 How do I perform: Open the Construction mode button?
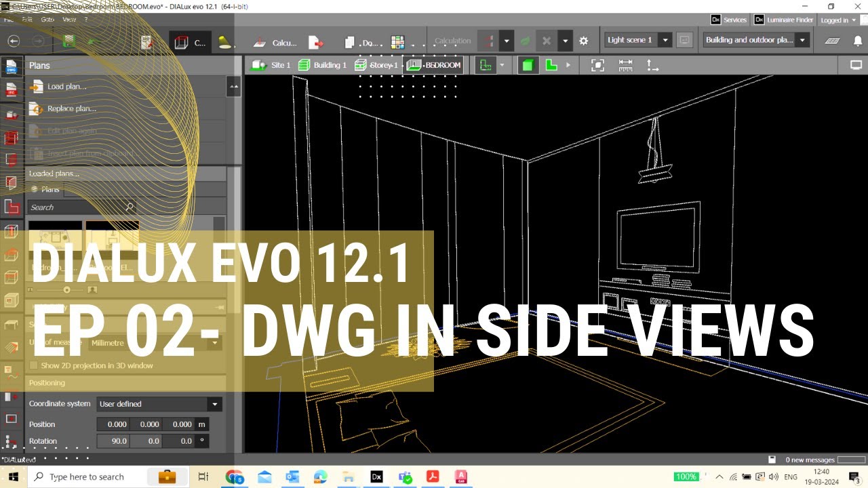click(189, 43)
